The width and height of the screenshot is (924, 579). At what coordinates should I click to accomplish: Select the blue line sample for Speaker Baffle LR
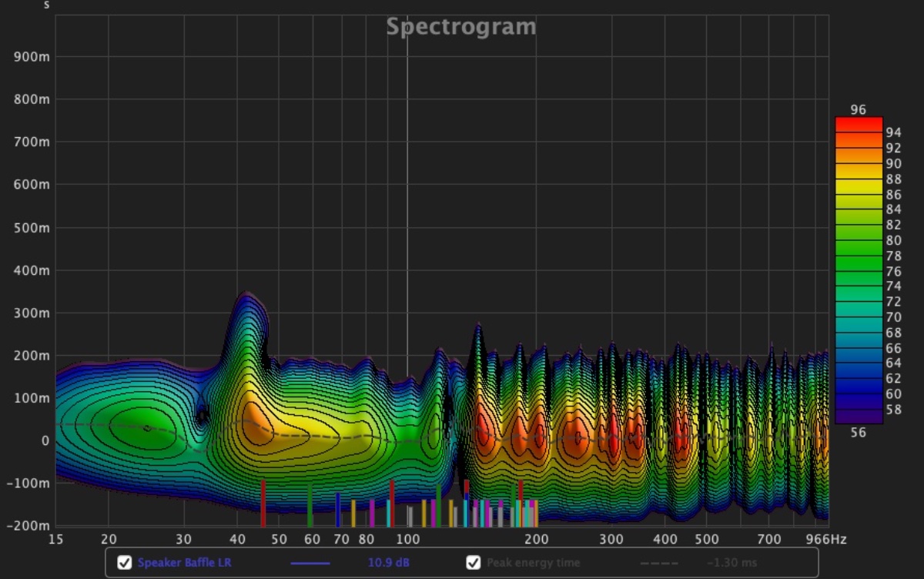click(x=310, y=563)
